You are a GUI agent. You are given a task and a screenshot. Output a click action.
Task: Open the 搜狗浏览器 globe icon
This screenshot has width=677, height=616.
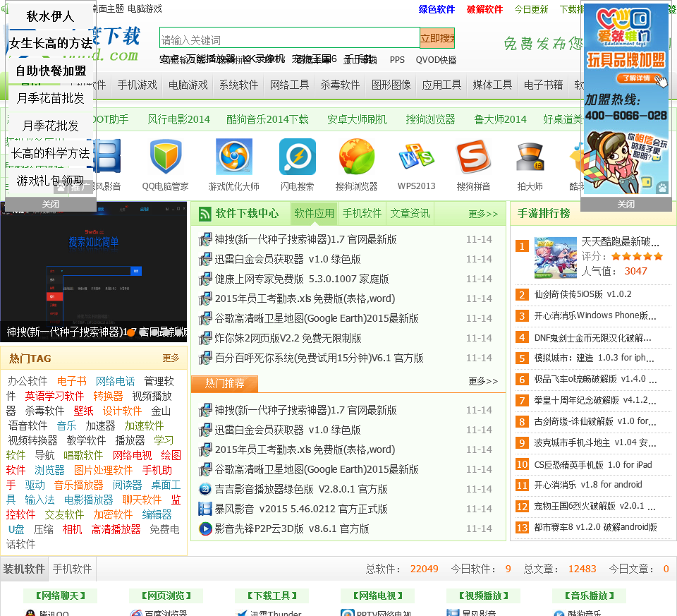tap(356, 157)
